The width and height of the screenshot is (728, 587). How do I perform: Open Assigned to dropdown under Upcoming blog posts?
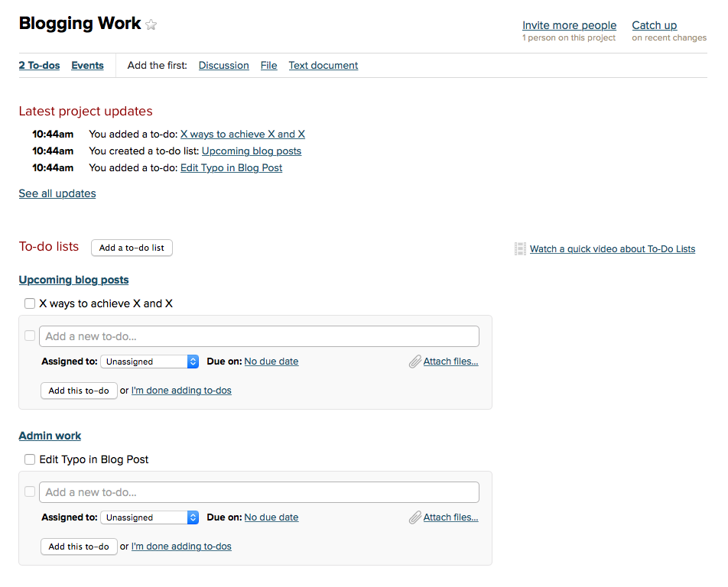[150, 362]
